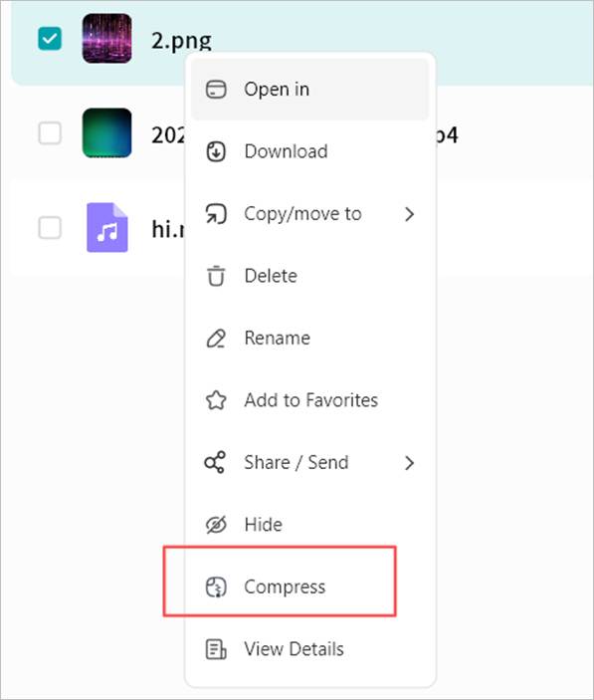Tick the checkbox beside the hi audio file
The image size is (594, 700).
[x=50, y=228]
